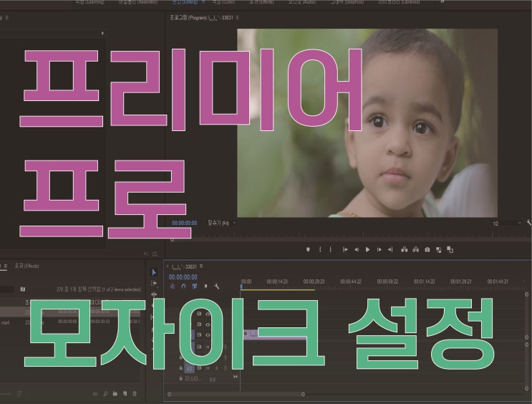Switch to the Color workspace tab
532x404 pixels.
[x=223, y=1]
